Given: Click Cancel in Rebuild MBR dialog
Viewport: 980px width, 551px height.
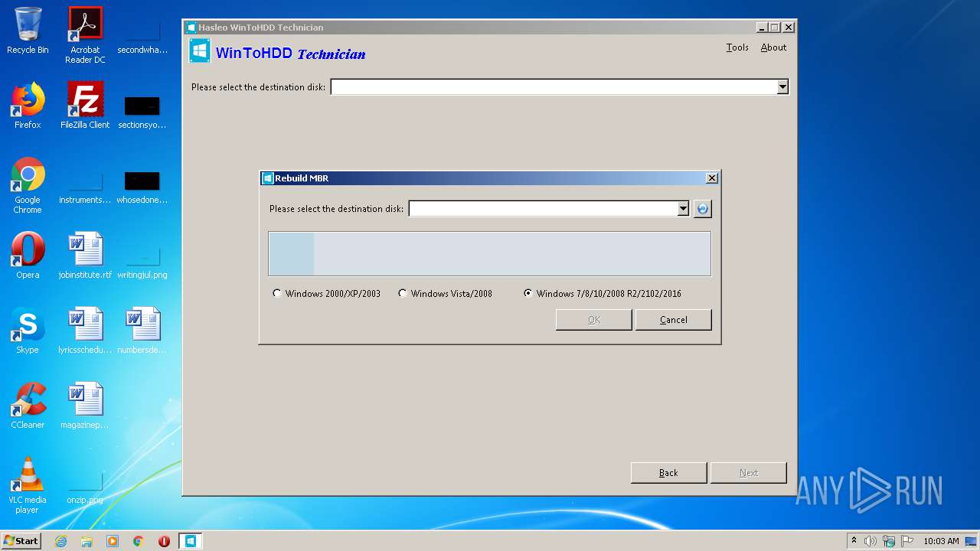Looking at the screenshot, I should [x=674, y=320].
